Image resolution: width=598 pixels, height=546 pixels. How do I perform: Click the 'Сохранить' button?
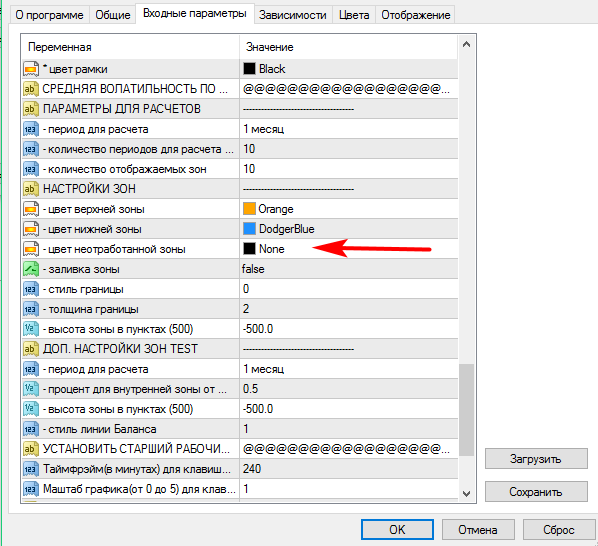(536, 492)
